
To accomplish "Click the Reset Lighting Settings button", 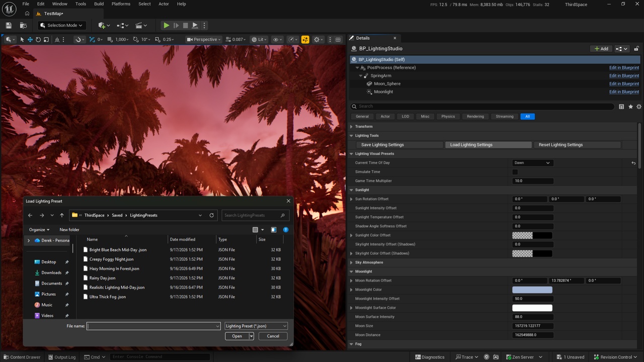I will 577,145.
